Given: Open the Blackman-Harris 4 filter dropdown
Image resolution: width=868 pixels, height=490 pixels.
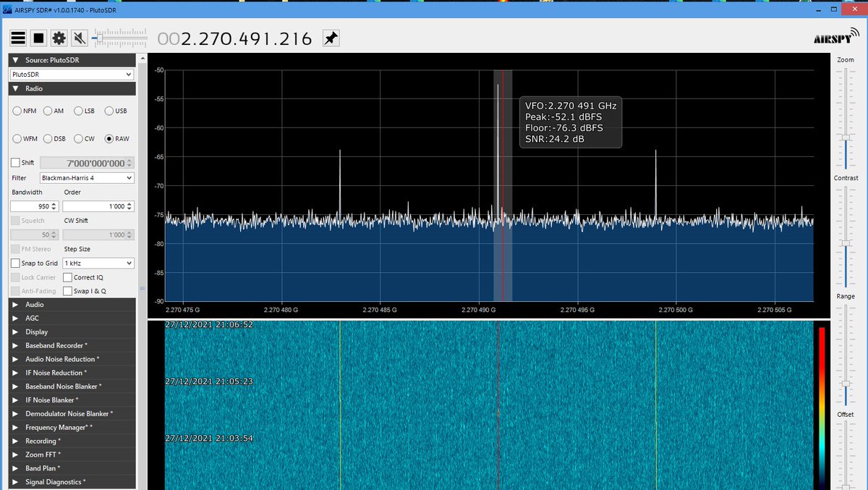Looking at the screenshot, I should point(87,178).
